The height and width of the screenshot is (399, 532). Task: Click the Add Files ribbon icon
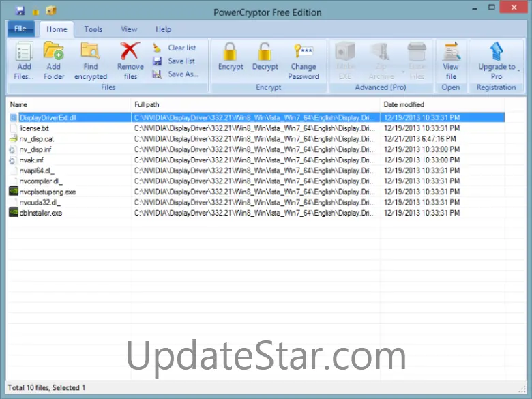[24, 52]
